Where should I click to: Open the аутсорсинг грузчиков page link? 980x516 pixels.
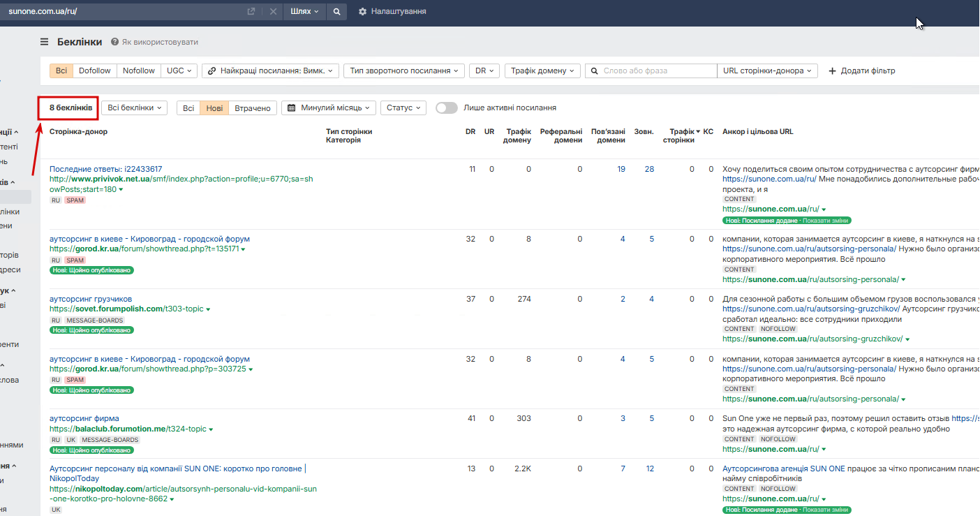click(x=91, y=299)
